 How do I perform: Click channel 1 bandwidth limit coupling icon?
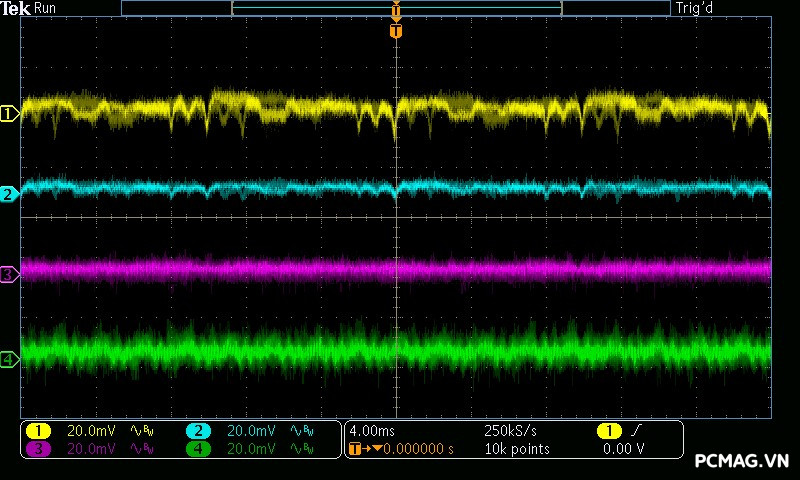(141, 430)
